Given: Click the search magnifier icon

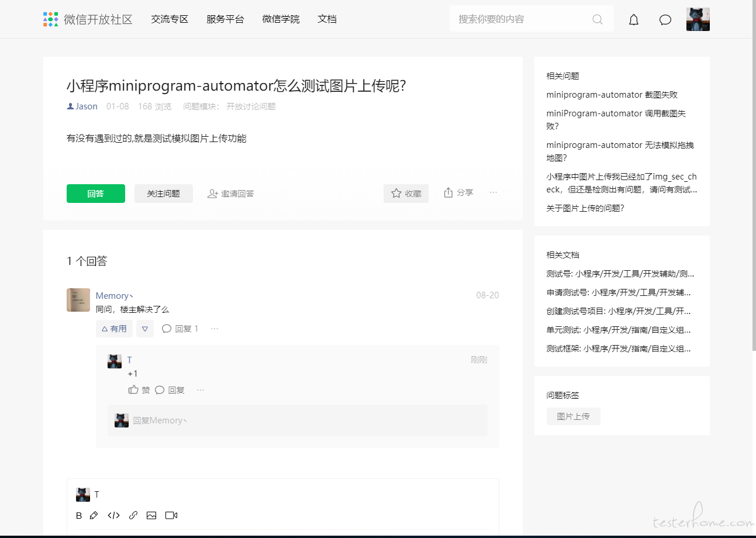Looking at the screenshot, I should point(598,19).
